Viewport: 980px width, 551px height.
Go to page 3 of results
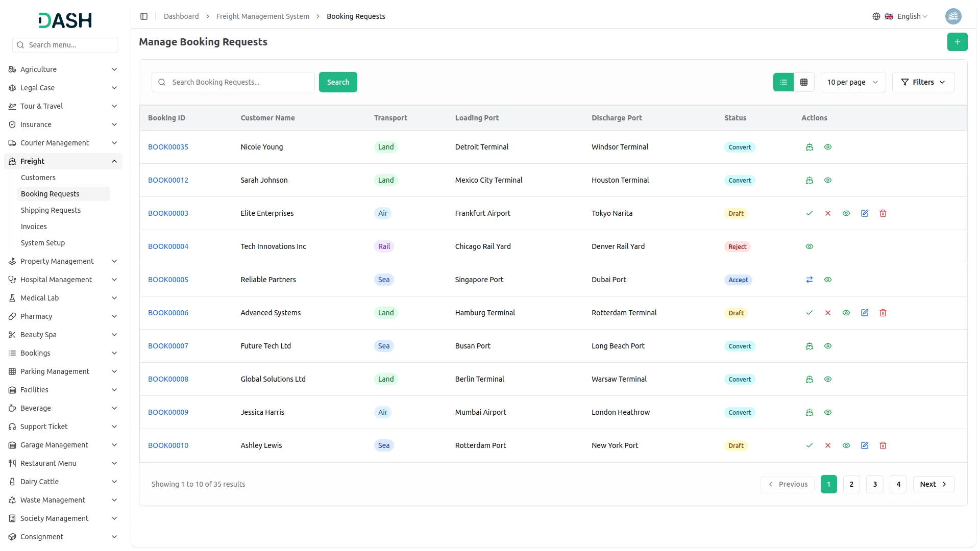(x=875, y=484)
